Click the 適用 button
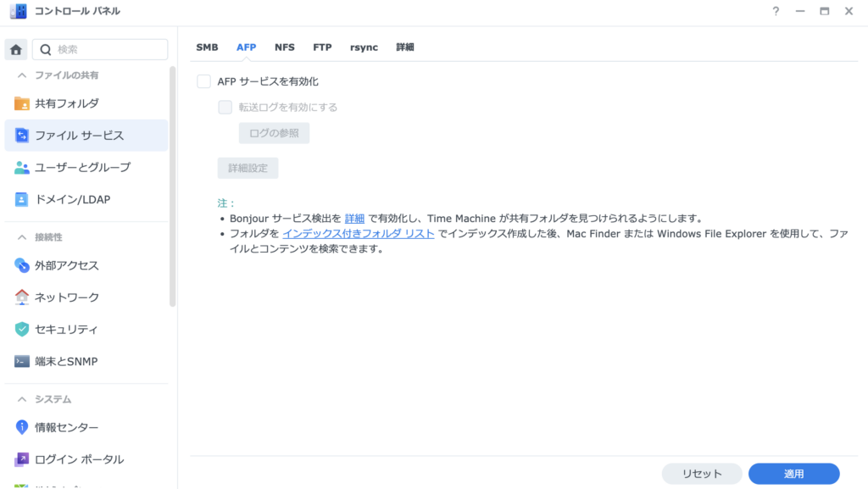 (x=793, y=474)
